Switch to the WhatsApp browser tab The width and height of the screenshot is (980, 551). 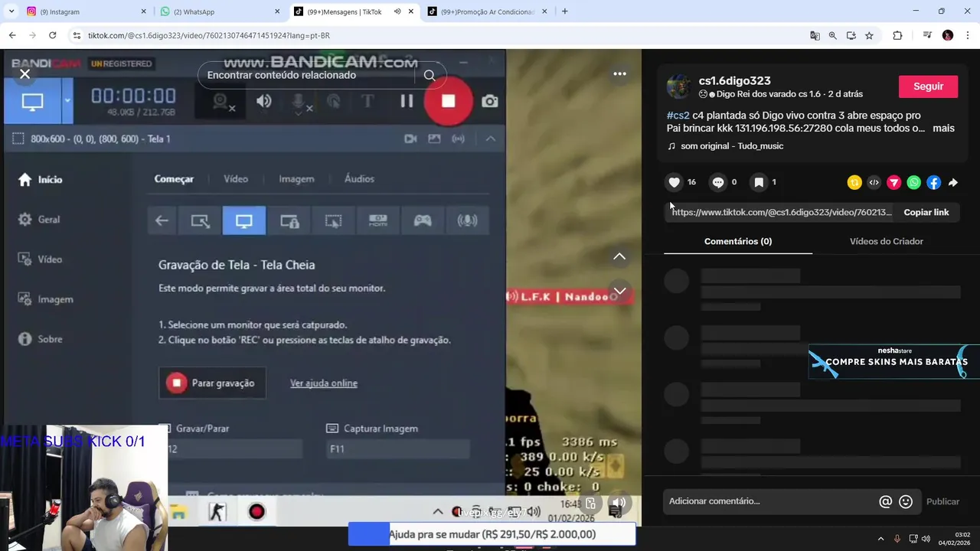(220, 11)
